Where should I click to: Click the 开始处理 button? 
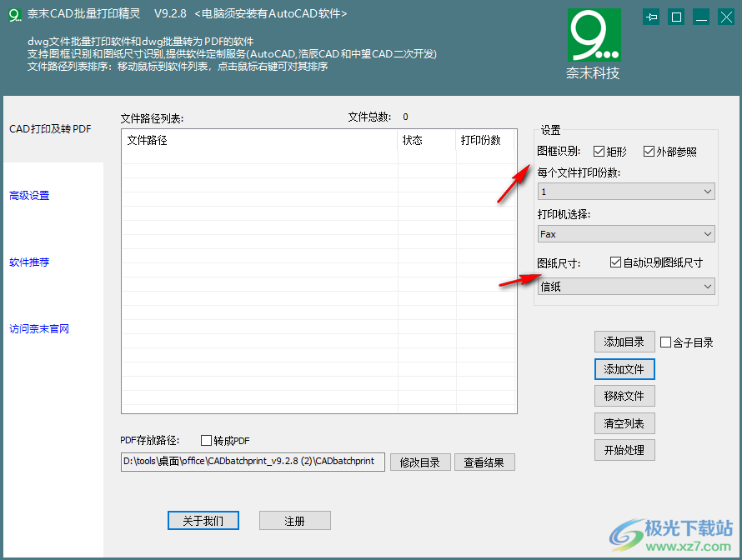click(624, 450)
